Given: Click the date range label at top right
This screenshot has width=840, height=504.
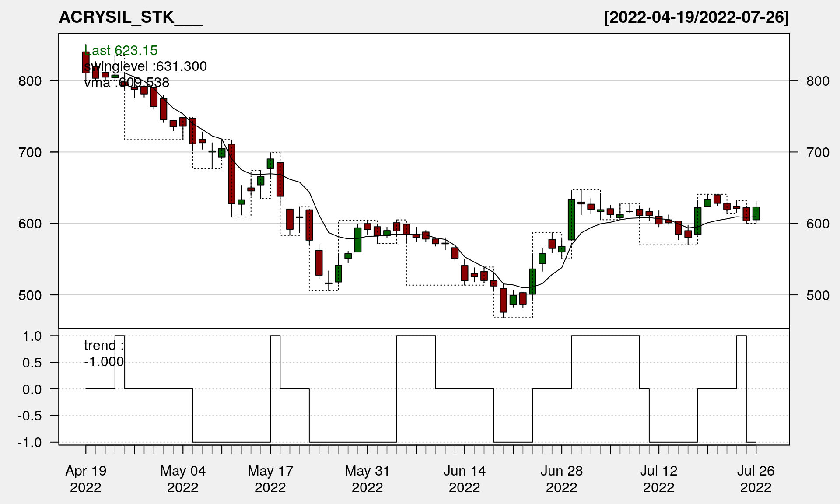Looking at the screenshot, I should [696, 17].
